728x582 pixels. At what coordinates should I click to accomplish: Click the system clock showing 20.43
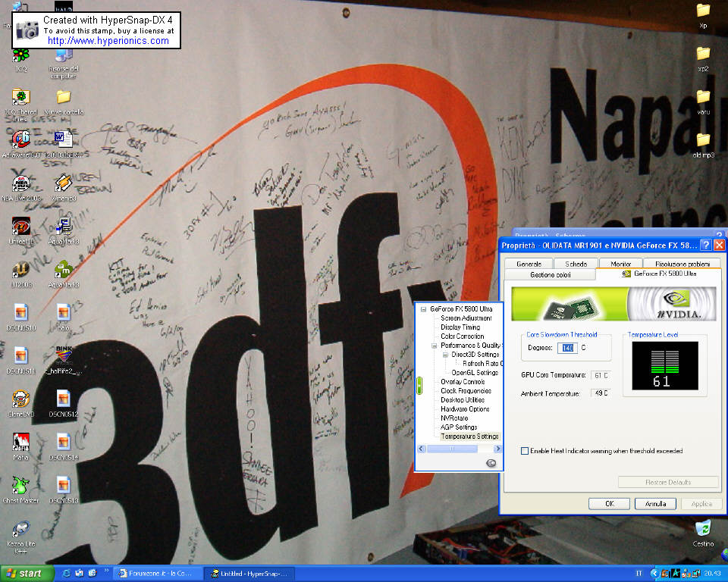[x=712, y=574]
